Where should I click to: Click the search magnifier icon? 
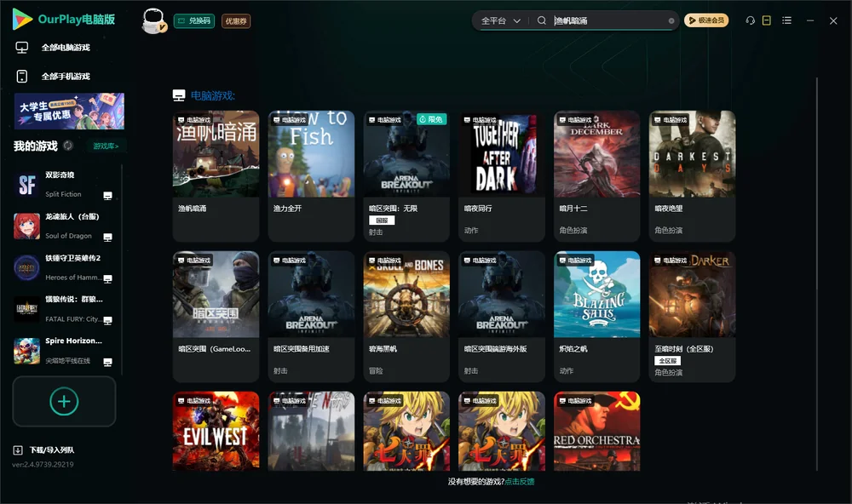(x=541, y=20)
